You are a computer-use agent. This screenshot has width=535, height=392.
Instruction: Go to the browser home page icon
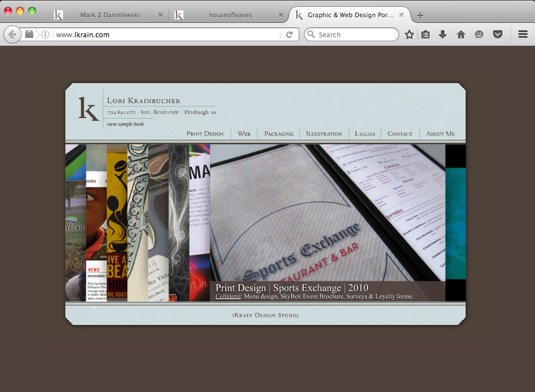point(461,34)
